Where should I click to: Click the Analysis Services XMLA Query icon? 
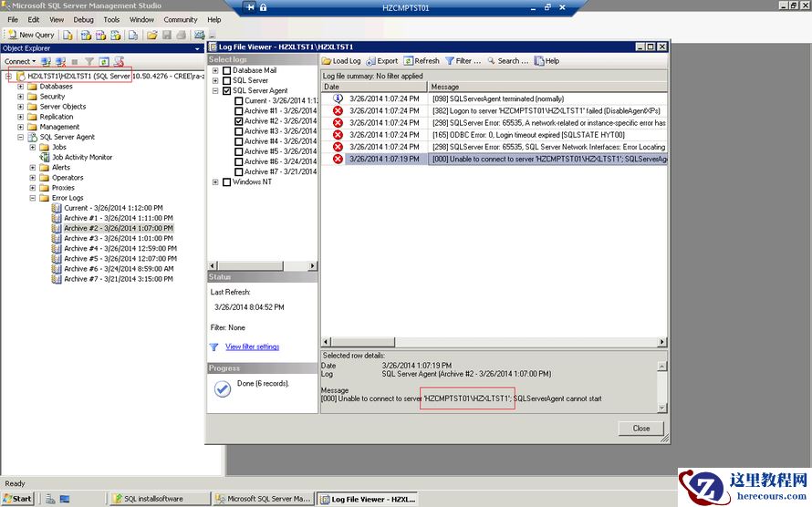coord(116,35)
